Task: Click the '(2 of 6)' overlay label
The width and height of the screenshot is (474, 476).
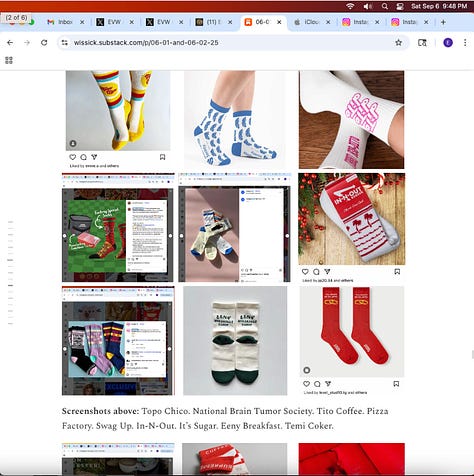Action: pyautogui.click(x=16, y=17)
